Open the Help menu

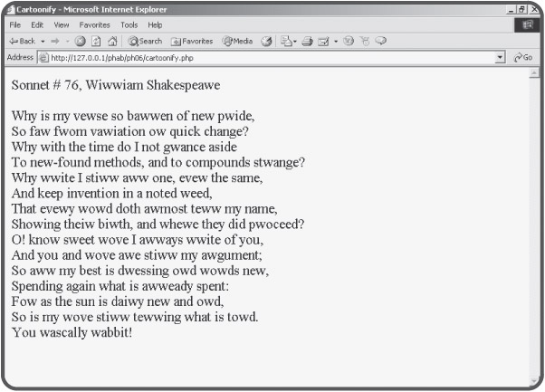155,25
